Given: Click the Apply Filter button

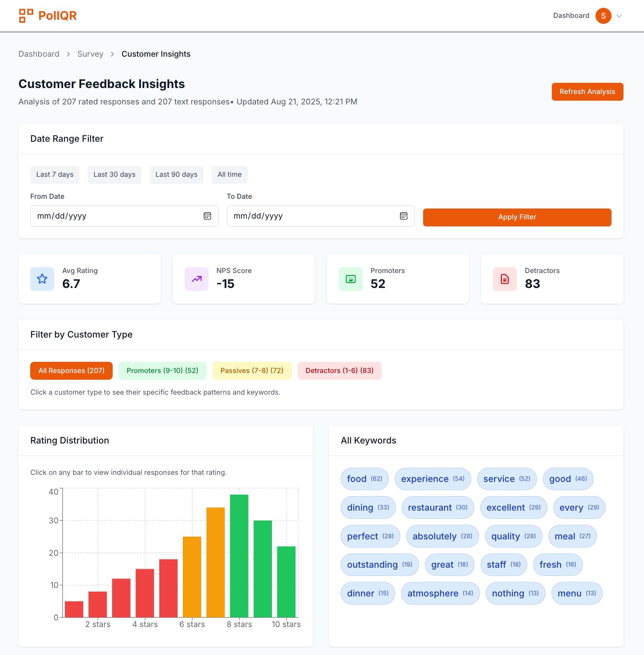Looking at the screenshot, I should 517,217.
